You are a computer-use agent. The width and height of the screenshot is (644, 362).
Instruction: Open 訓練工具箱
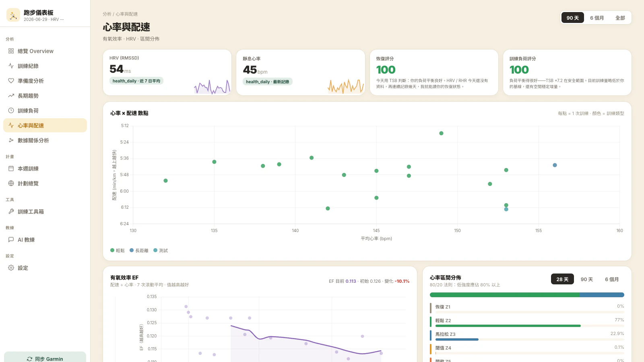point(45,212)
